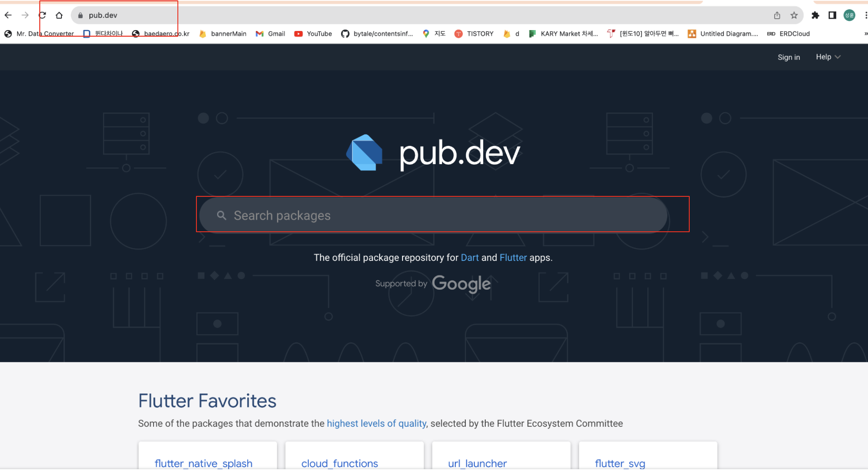Image resolution: width=868 pixels, height=475 pixels.
Task: Open the flutter_native_splash package
Action: coord(204,463)
